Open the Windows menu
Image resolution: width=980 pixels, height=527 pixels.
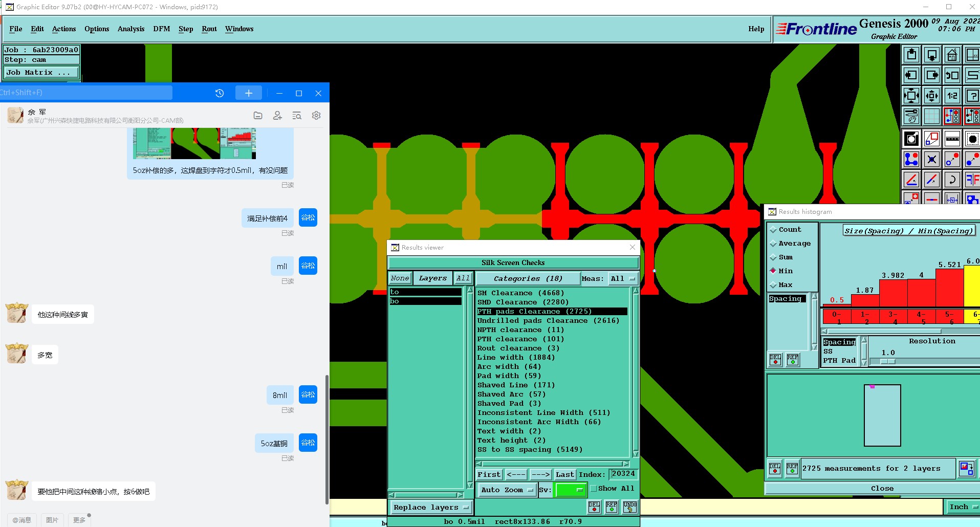239,29
